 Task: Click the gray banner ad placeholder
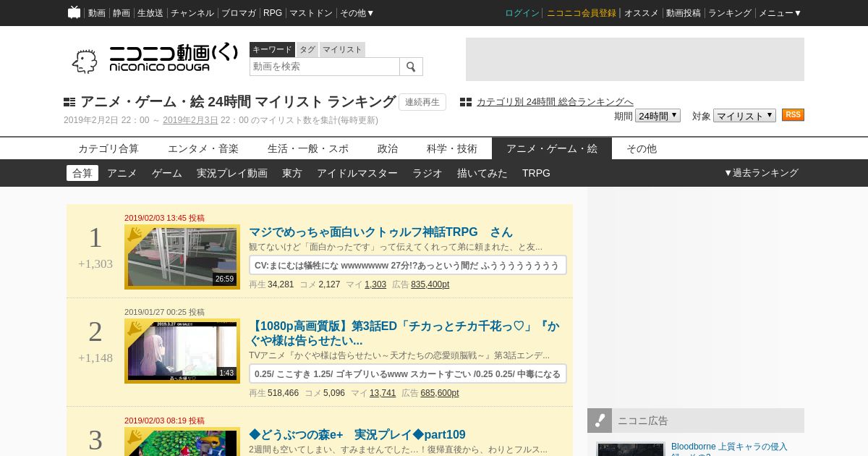coord(635,59)
